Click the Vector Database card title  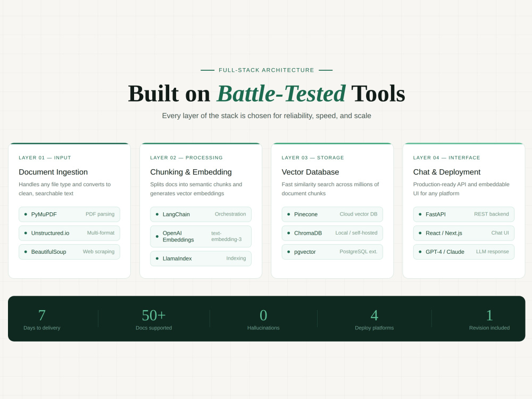click(311, 172)
